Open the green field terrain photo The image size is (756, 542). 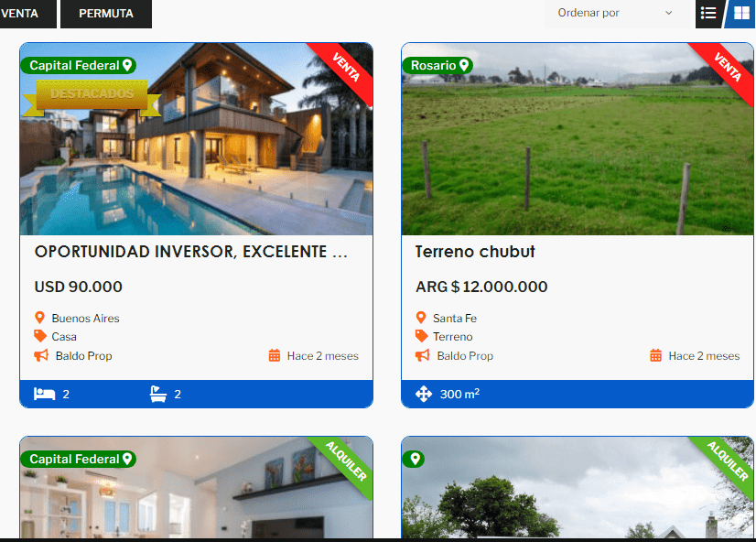577,156
